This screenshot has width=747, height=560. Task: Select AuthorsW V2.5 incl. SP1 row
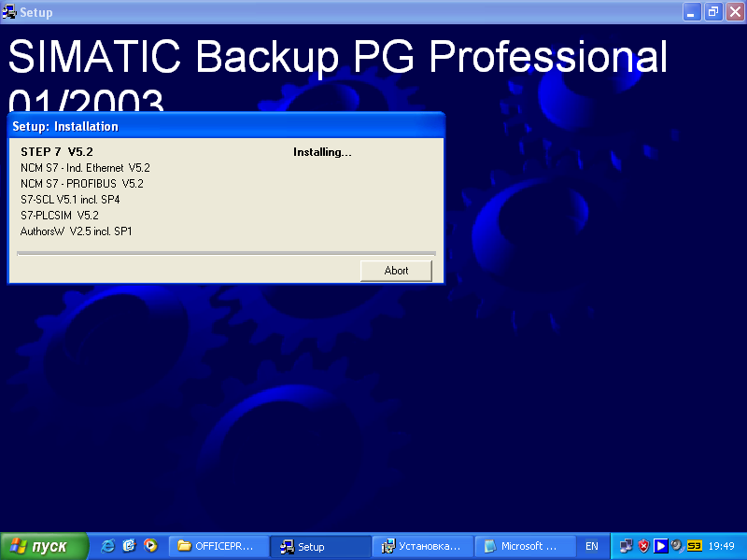77,231
